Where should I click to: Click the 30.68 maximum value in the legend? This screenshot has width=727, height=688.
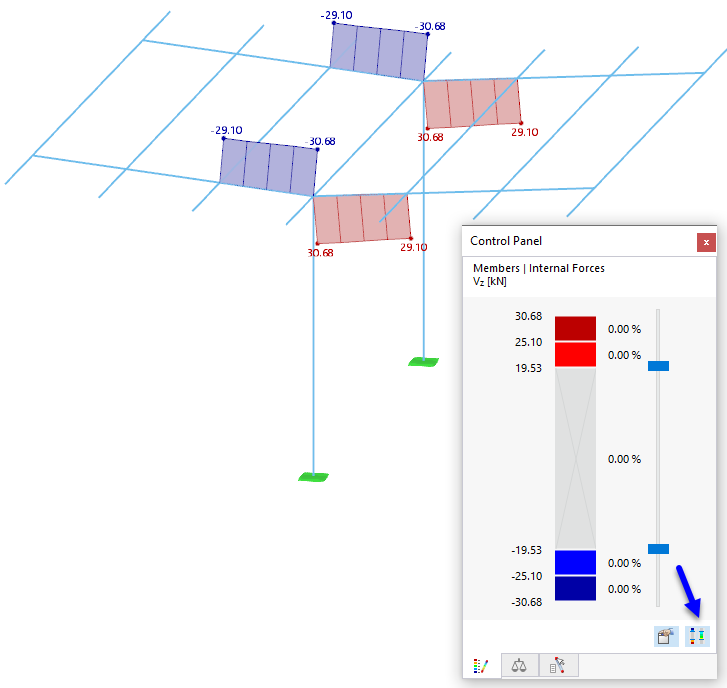(x=528, y=316)
